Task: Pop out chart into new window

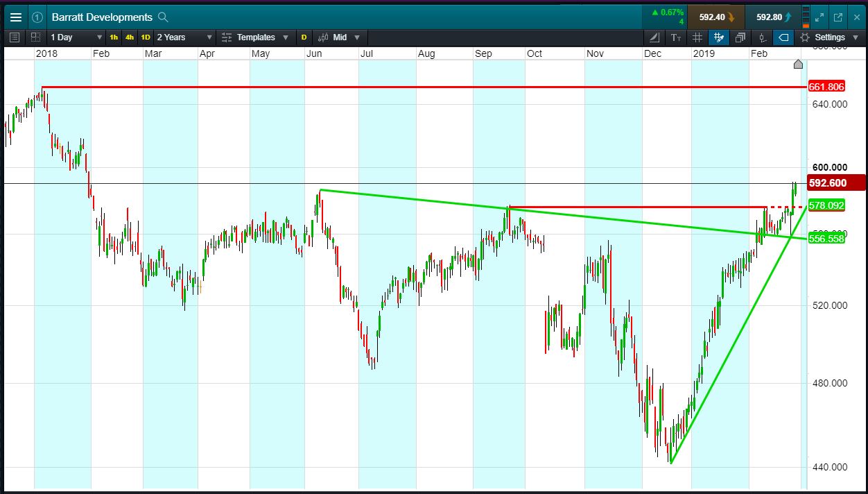Action: 837,17
